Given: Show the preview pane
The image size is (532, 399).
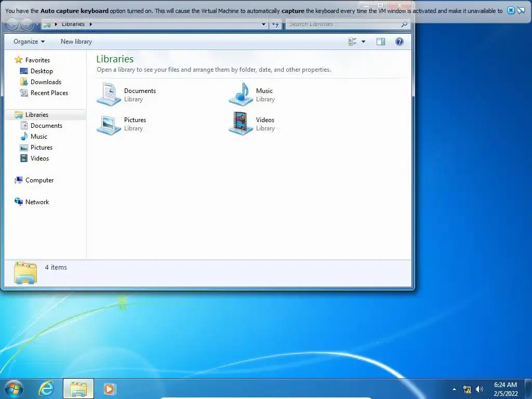Looking at the screenshot, I should 381,42.
